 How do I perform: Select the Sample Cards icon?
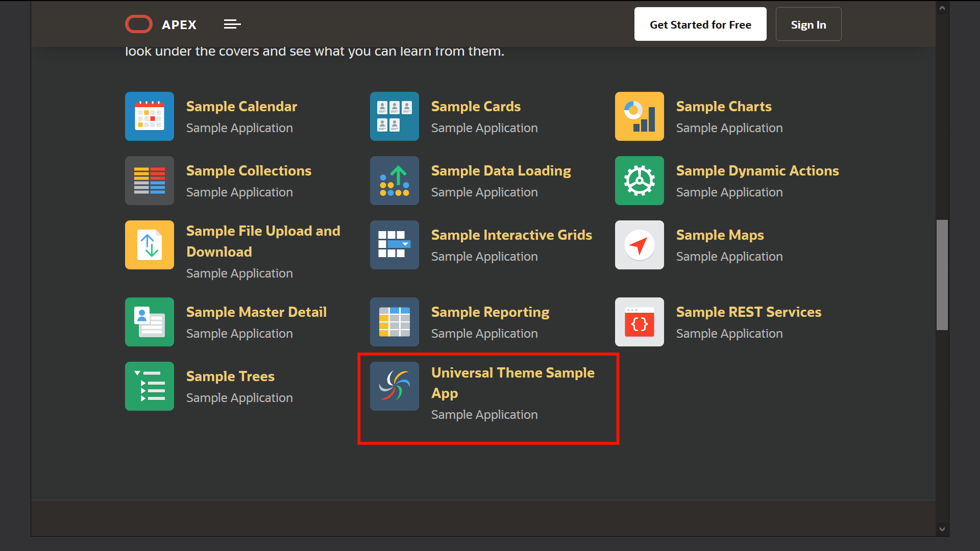click(394, 116)
